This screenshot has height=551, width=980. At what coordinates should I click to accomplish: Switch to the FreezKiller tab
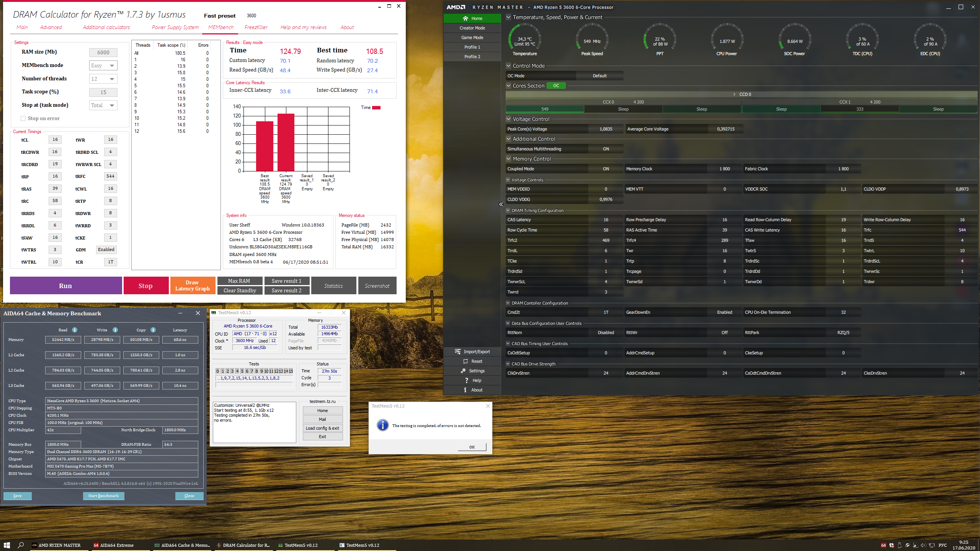pos(256,27)
